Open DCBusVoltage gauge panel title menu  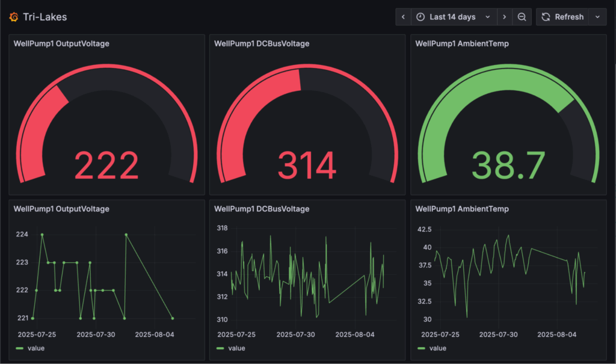(x=262, y=43)
